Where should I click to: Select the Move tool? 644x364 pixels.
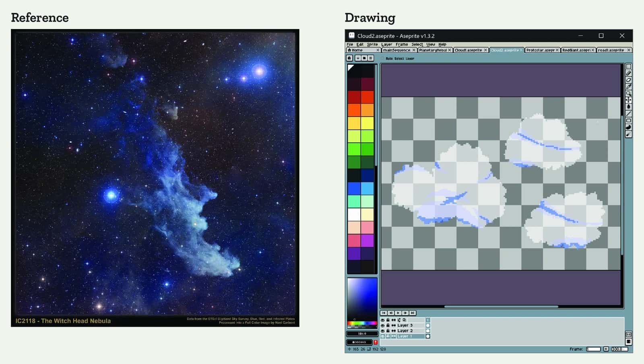click(628, 100)
